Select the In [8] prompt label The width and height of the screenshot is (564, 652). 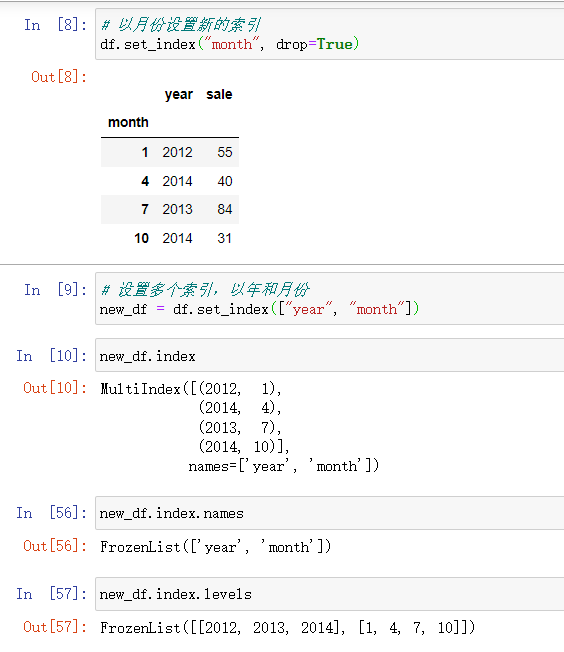click(55, 25)
